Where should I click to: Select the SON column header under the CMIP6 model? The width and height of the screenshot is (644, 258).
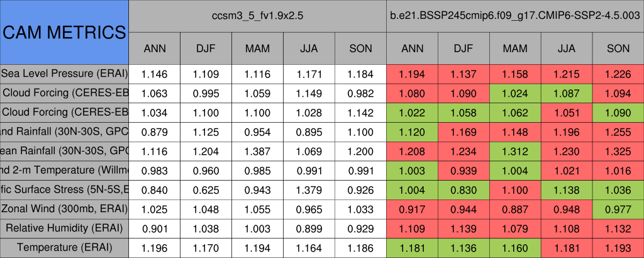coord(618,48)
